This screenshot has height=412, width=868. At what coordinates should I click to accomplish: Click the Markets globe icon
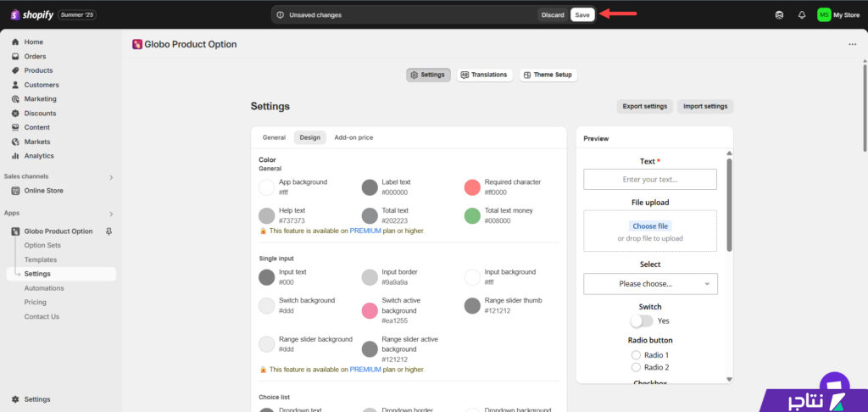point(15,142)
